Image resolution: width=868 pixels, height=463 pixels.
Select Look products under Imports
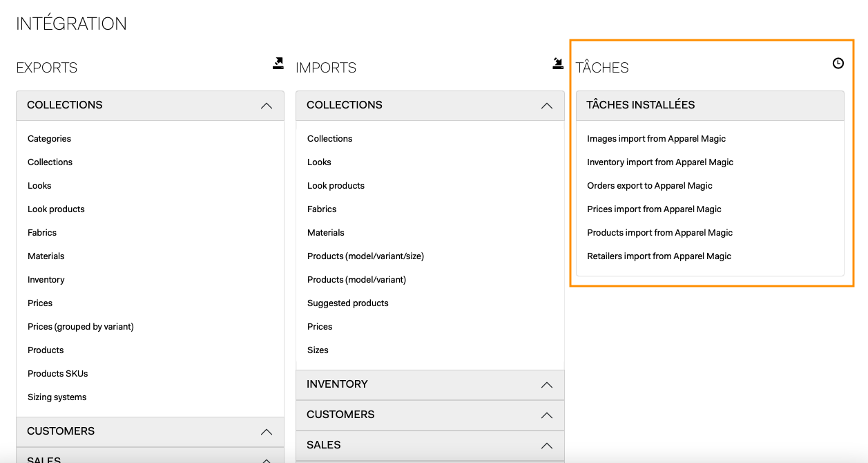click(x=336, y=186)
